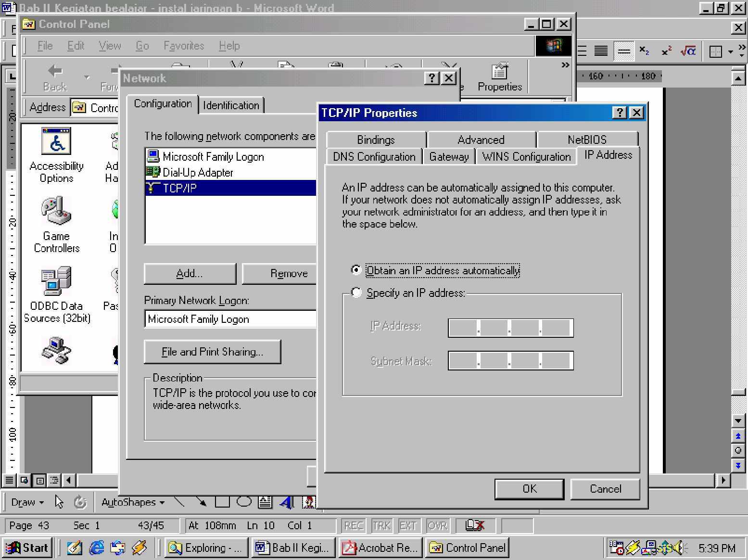Select Arrow tool in Drawing toolbar
The height and width of the screenshot is (560, 748).
(x=201, y=502)
